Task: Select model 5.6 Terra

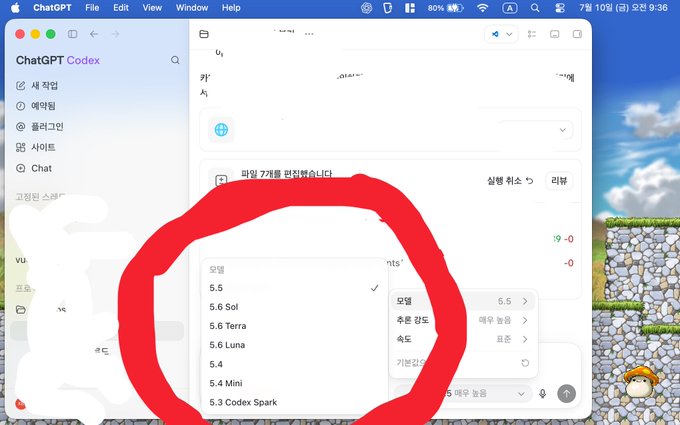Action: pos(294,326)
